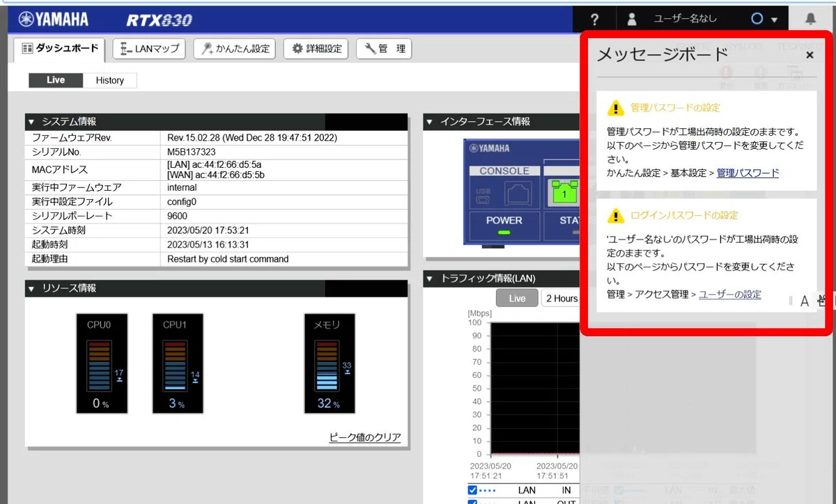836x504 pixels.
Task: Click the ログインパスワードの設定 message title
Action: [x=684, y=216]
